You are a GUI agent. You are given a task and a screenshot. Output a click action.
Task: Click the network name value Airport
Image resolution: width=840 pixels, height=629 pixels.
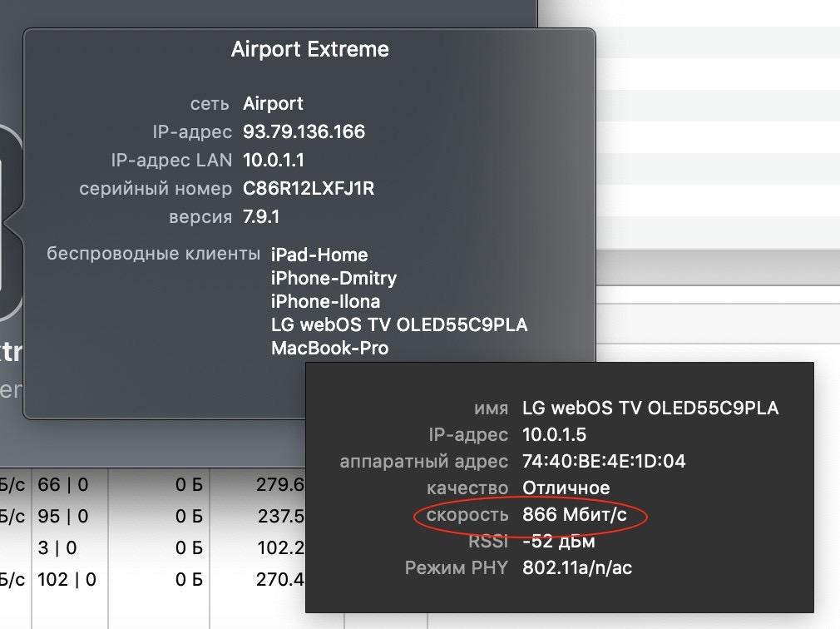pos(273,104)
